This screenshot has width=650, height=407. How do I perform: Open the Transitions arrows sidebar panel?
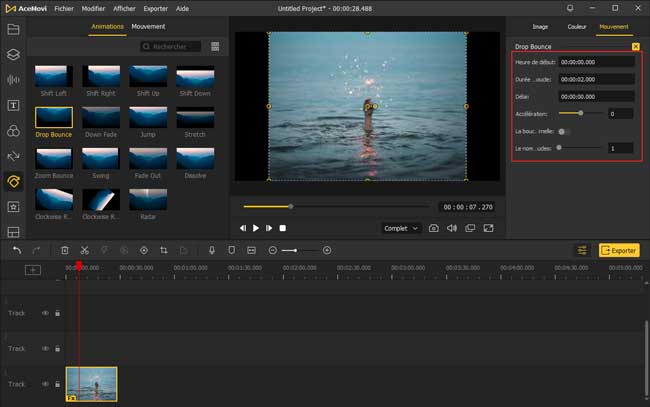(13, 156)
